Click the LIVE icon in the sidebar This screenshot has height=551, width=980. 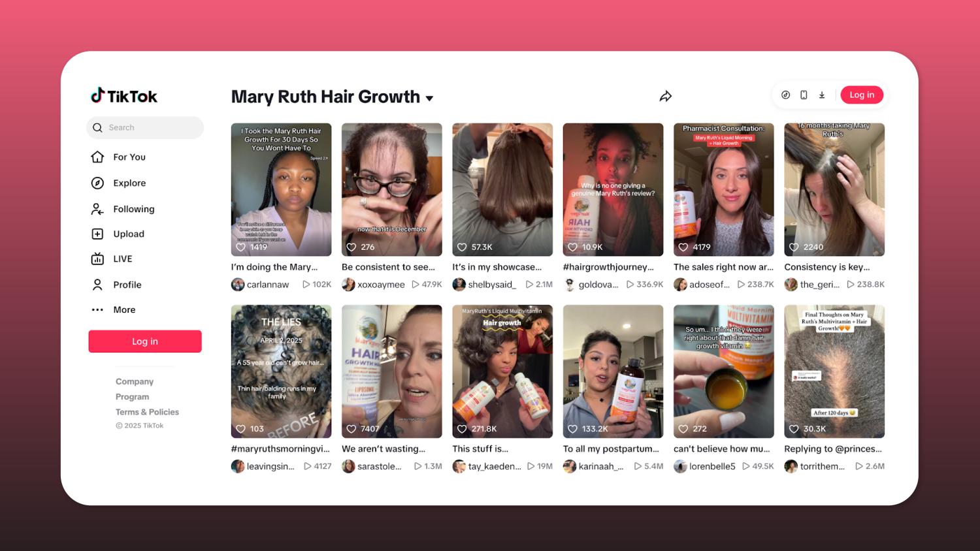pos(97,259)
